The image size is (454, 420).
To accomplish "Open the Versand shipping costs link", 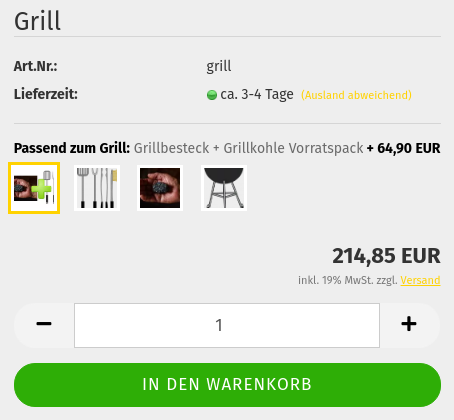I will click(420, 280).
